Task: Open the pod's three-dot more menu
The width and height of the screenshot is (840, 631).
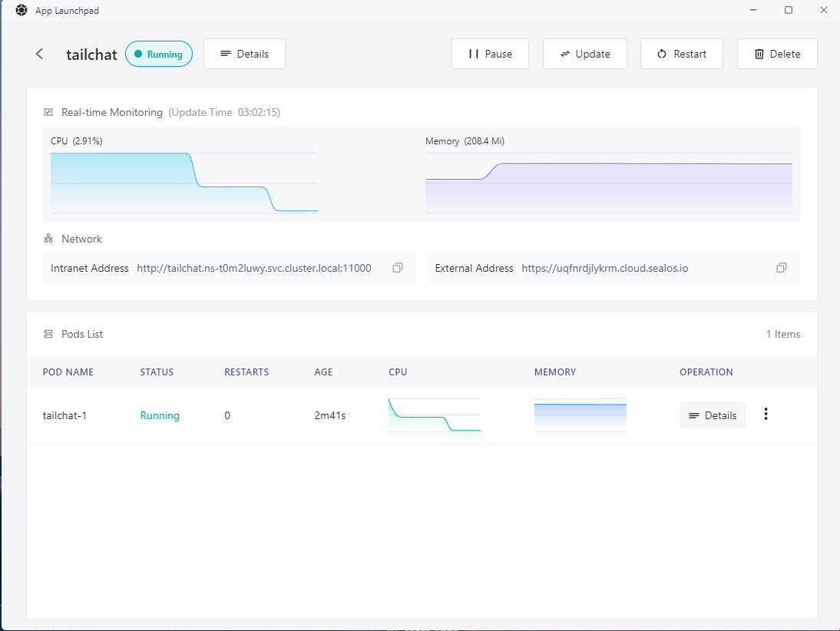Action: coord(766,415)
